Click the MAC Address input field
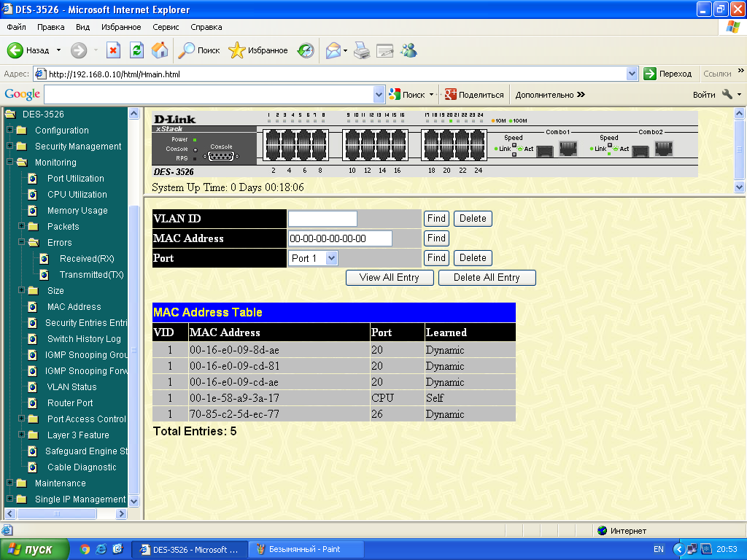This screenshot has height=560, width=747. click(x=340, y=238)
